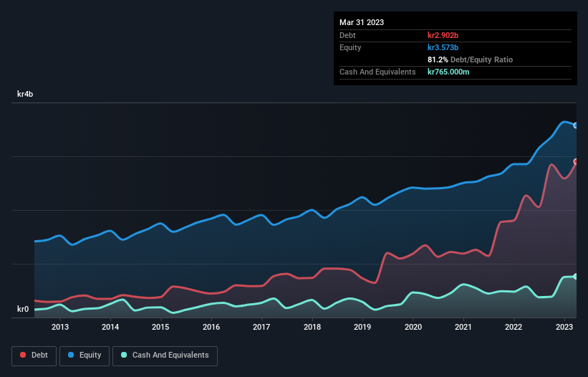Click the blue Equity endpoint marker

click(x=576, y=125)
